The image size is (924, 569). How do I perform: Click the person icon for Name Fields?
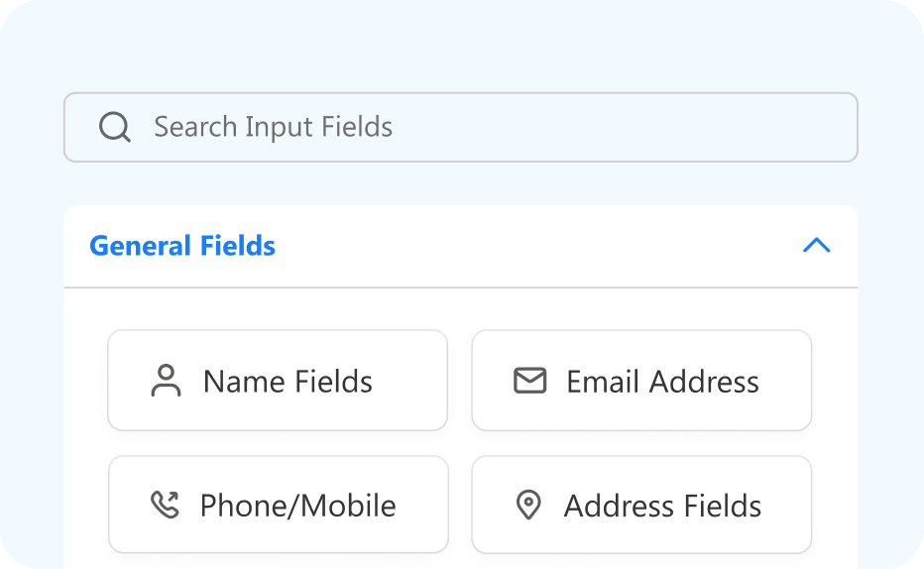tap(166, 381)
